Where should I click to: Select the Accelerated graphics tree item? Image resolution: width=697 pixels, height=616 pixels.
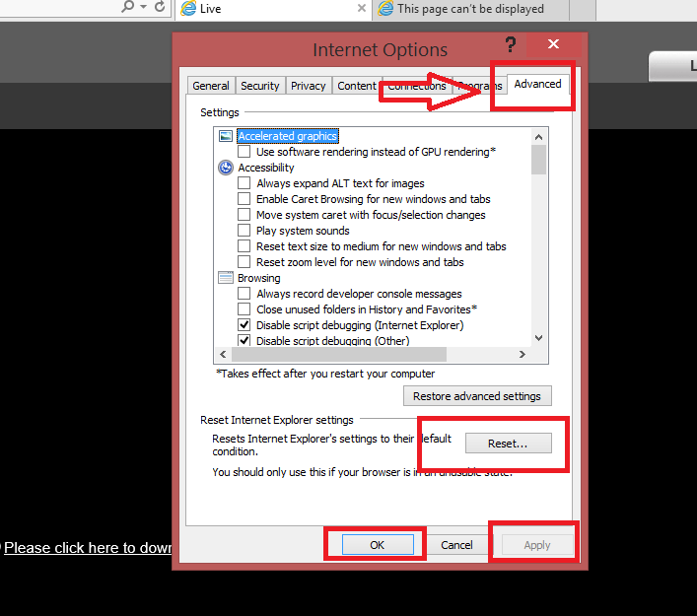pyautogui.click(x=288, y=136)
